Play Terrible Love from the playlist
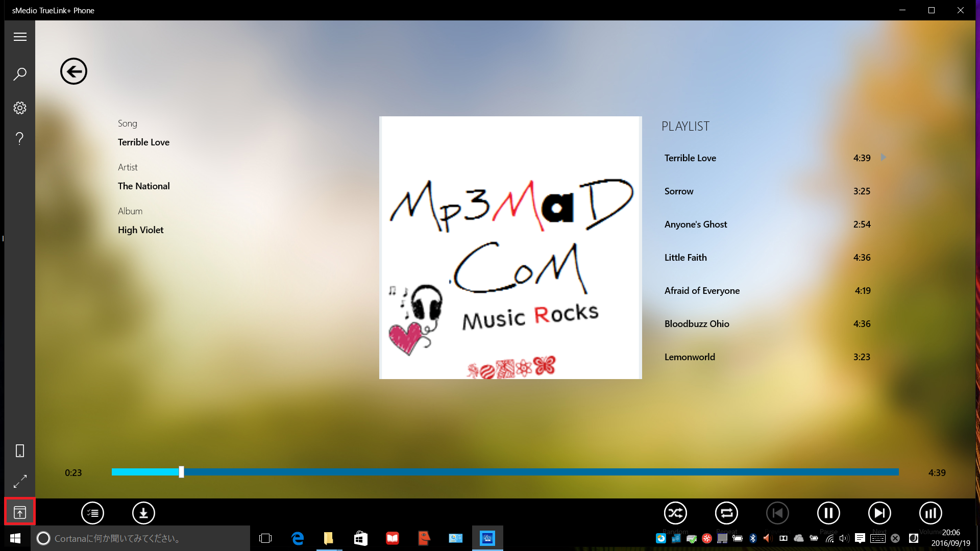Viewport: 980px width, 551px height. 767,158
